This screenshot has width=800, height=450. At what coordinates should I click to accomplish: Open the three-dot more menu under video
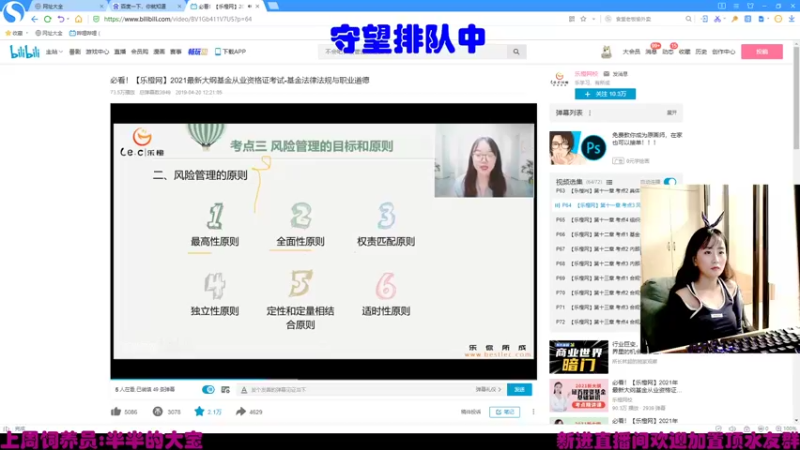[533, 412]
